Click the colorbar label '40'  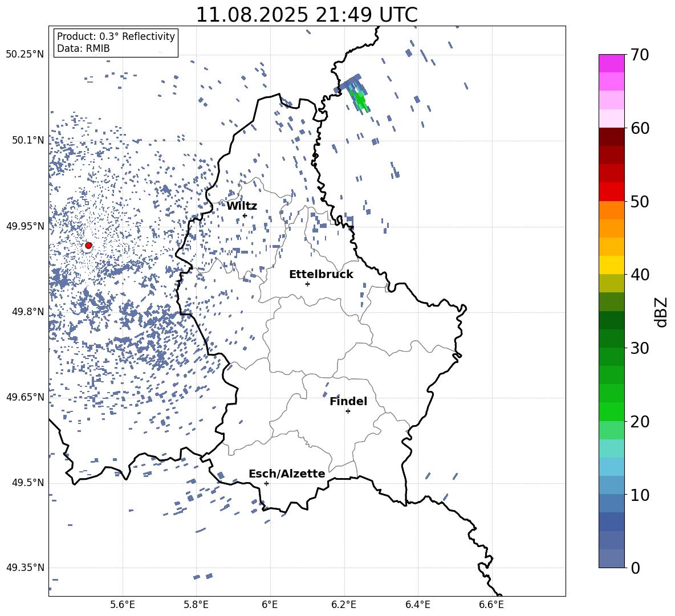(640, 275)
